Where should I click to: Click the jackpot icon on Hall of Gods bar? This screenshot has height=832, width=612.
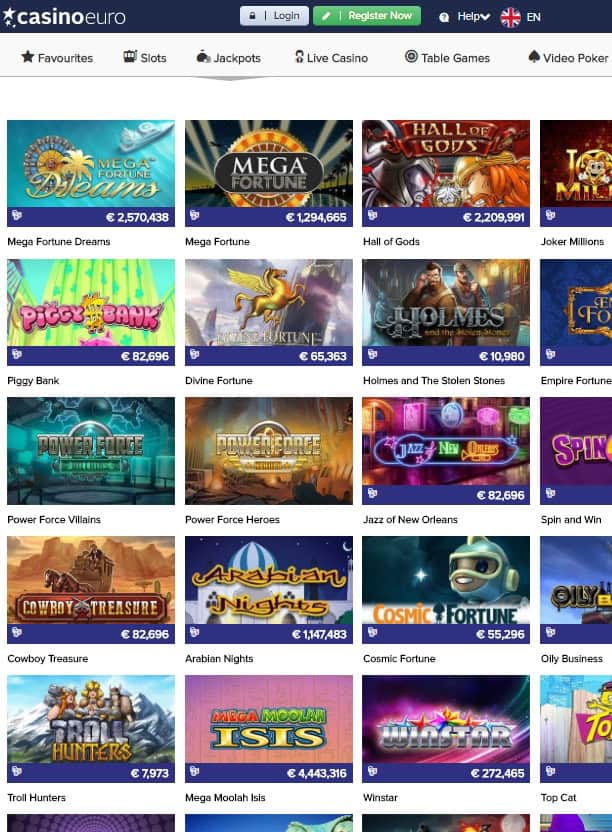click(372, 215)
